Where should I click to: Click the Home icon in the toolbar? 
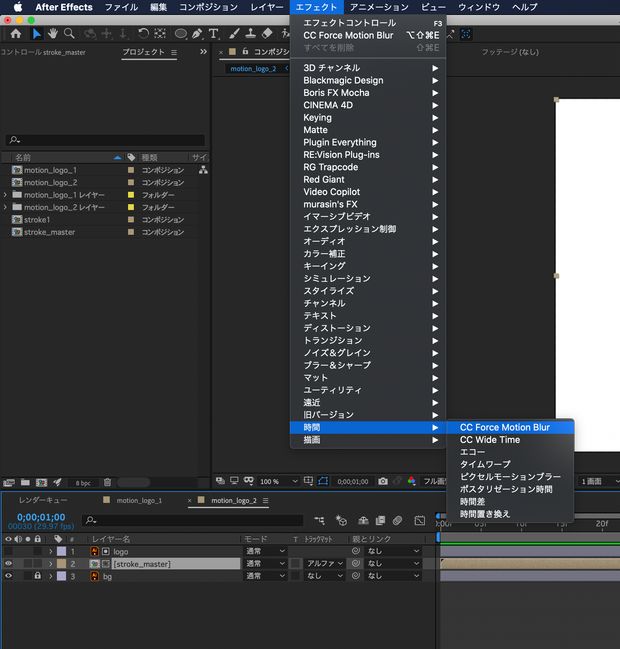point(16,34)
